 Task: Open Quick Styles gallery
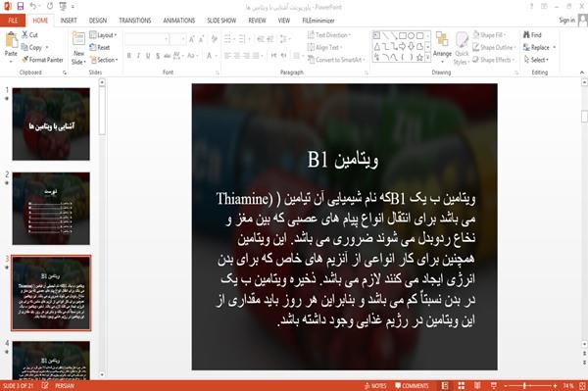462,48
